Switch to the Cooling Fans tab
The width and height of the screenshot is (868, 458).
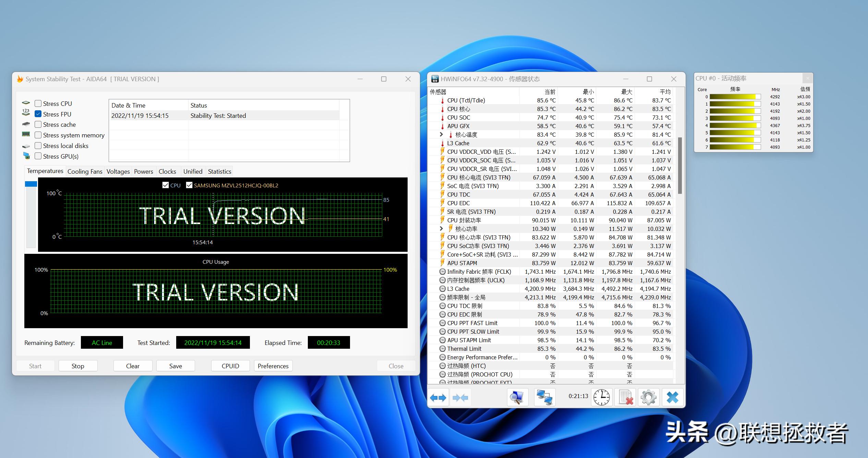[x=85, y=171]
